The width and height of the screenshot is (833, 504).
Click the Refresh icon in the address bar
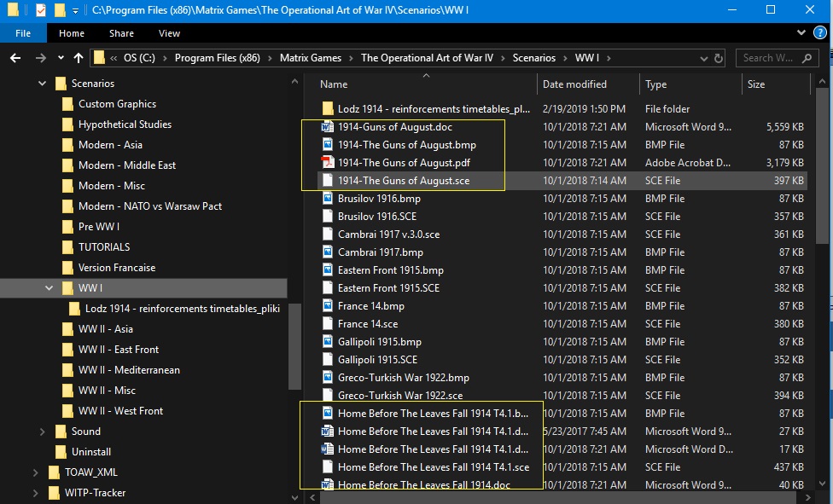pyautogui.click(x=719, y=59)
